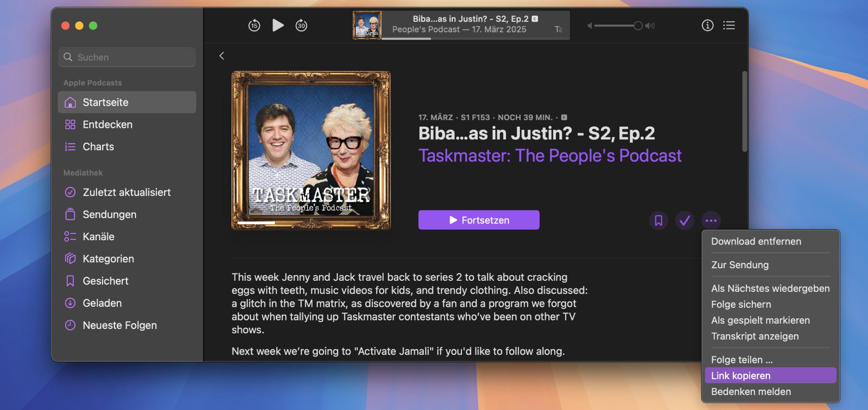Click the back chevron arrow

click(x=222, y=56)
